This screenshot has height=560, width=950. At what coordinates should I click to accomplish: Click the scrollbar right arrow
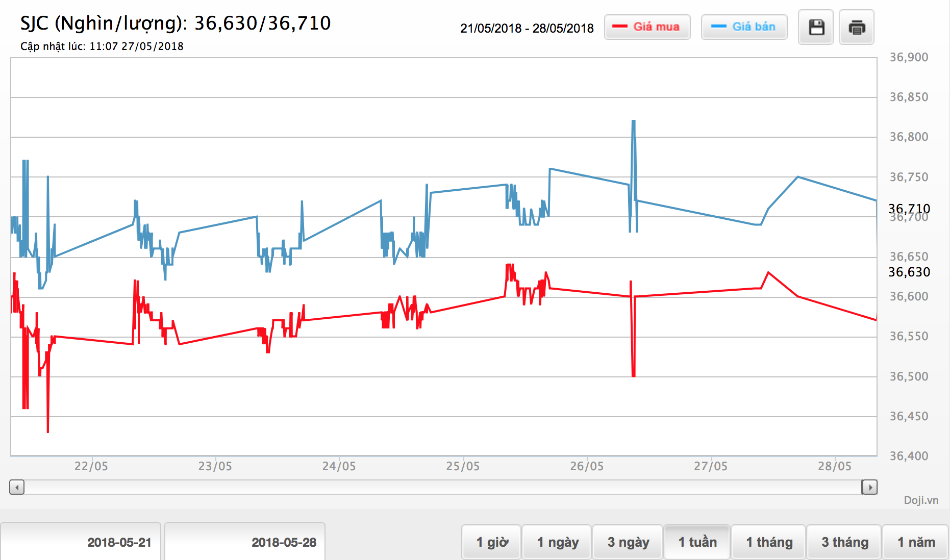[x=870, y=488]
